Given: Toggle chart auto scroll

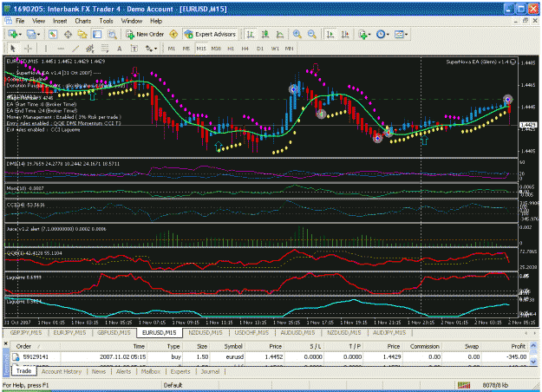Looking at the screenshot, I should [330, 34].
